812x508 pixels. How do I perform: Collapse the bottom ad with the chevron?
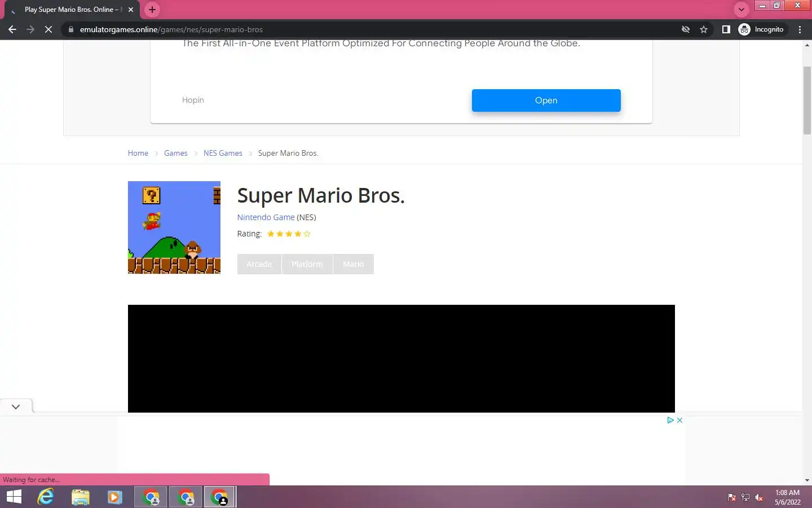pyautogui.click(x=16, y=406)
